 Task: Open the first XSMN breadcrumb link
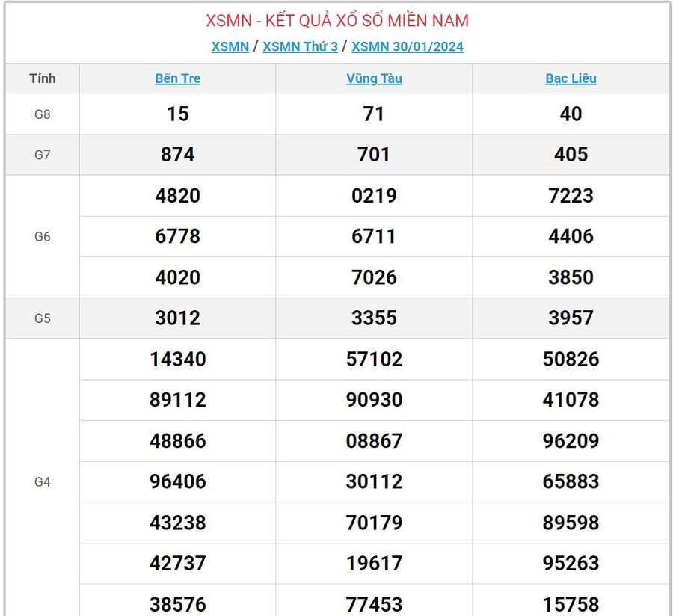pos(230,46)
